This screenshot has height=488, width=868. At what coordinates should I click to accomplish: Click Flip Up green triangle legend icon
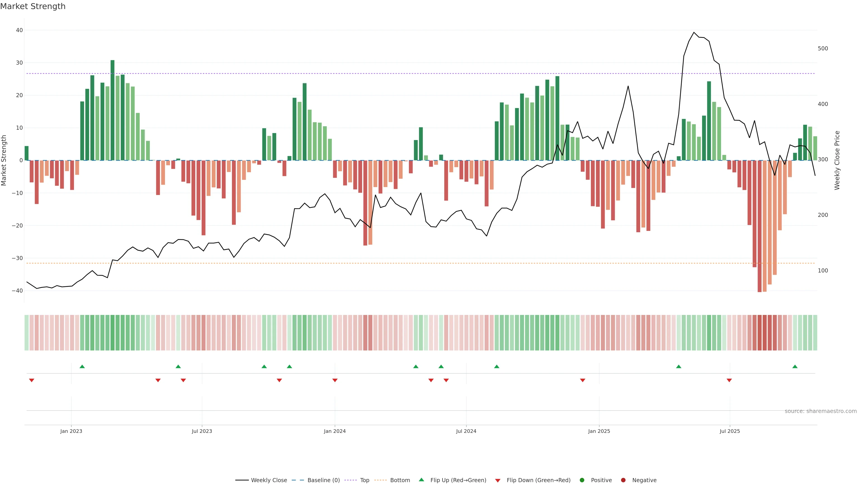click(x=421, y=480)
